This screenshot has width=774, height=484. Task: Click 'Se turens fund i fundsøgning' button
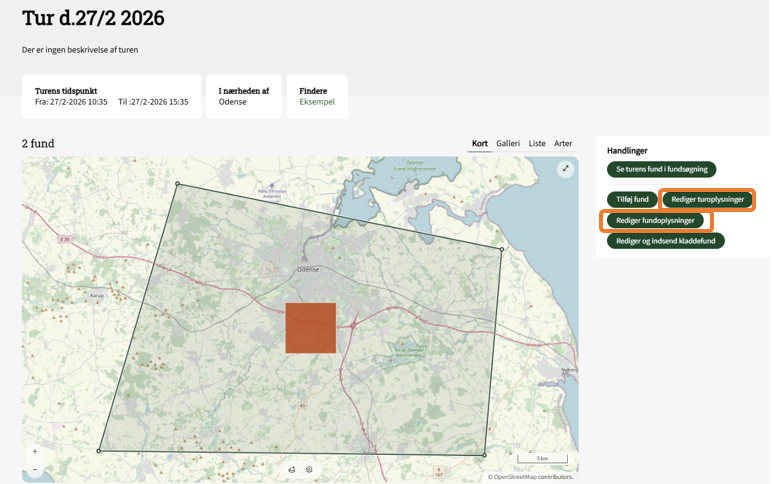click(x=661, y=169)
